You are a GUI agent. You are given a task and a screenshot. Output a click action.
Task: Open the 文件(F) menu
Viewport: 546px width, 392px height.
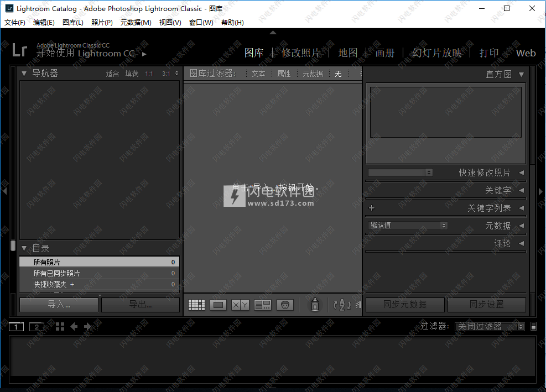coord(14,22)
